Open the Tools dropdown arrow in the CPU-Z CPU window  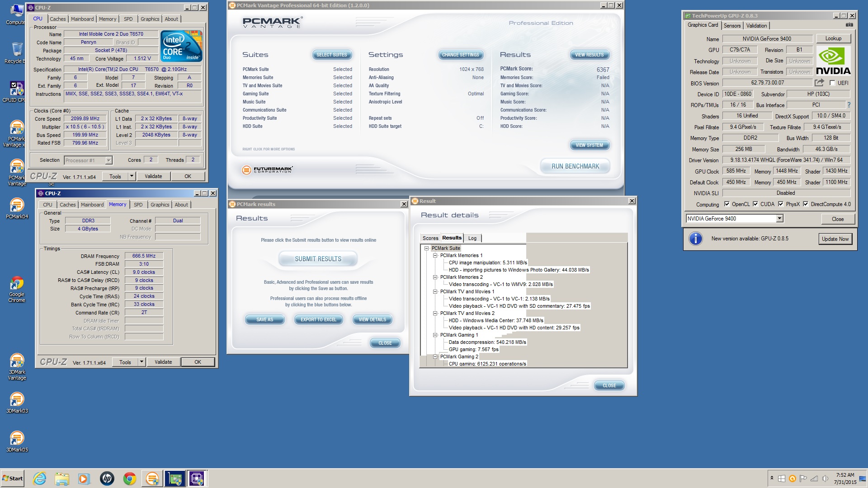coord(132,176)
